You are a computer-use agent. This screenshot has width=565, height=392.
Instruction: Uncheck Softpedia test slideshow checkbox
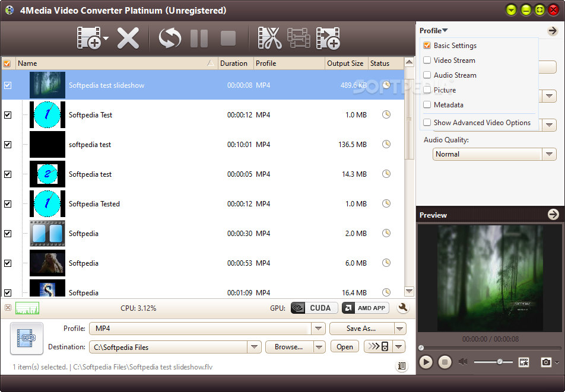(8, 85)
